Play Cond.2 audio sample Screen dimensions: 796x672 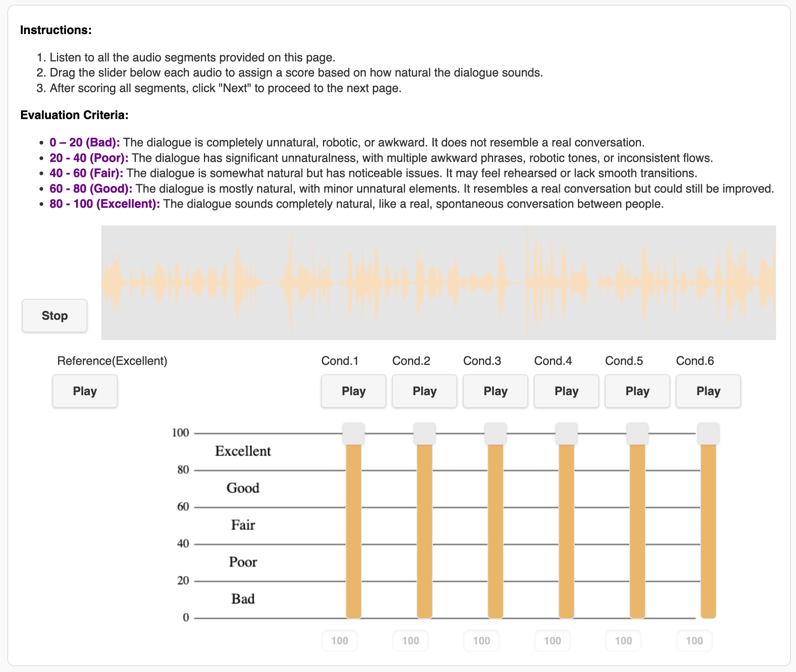424,391
